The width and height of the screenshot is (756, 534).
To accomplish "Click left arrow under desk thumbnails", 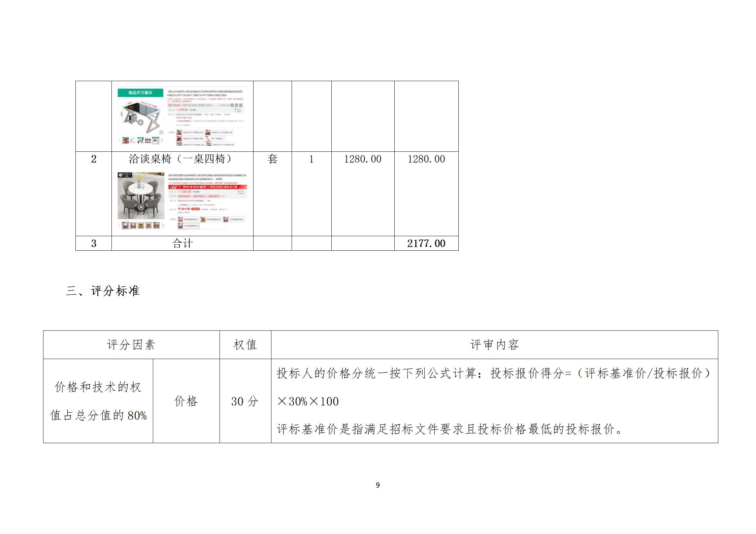I will tap(119, 141).
